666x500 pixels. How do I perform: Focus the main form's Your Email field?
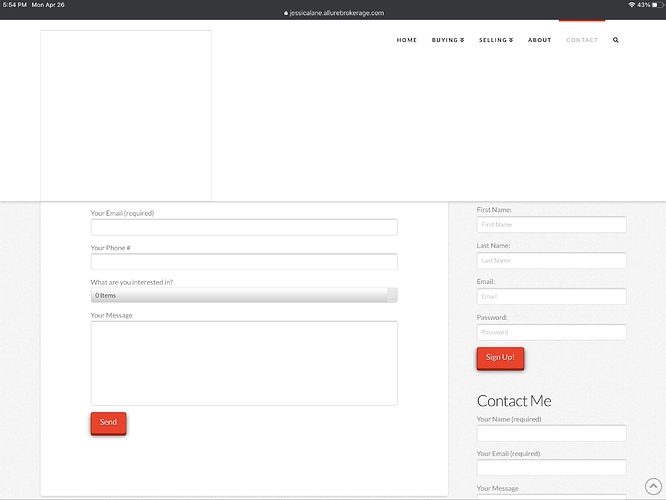pos(244,227)
